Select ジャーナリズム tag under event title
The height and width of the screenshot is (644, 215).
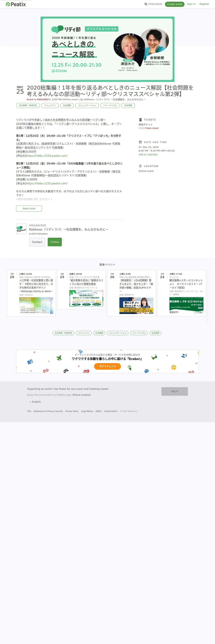pyautogui.click(x=110, y=105)
